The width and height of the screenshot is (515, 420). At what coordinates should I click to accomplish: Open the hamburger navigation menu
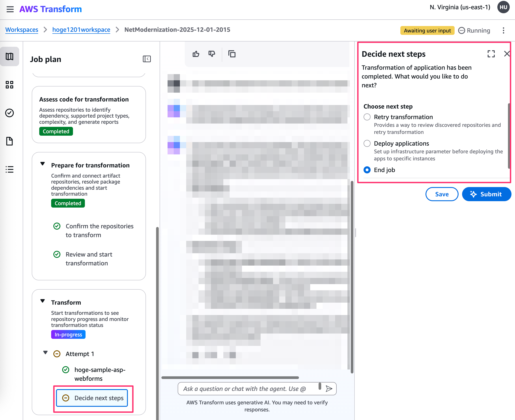[x=10, y=9]
